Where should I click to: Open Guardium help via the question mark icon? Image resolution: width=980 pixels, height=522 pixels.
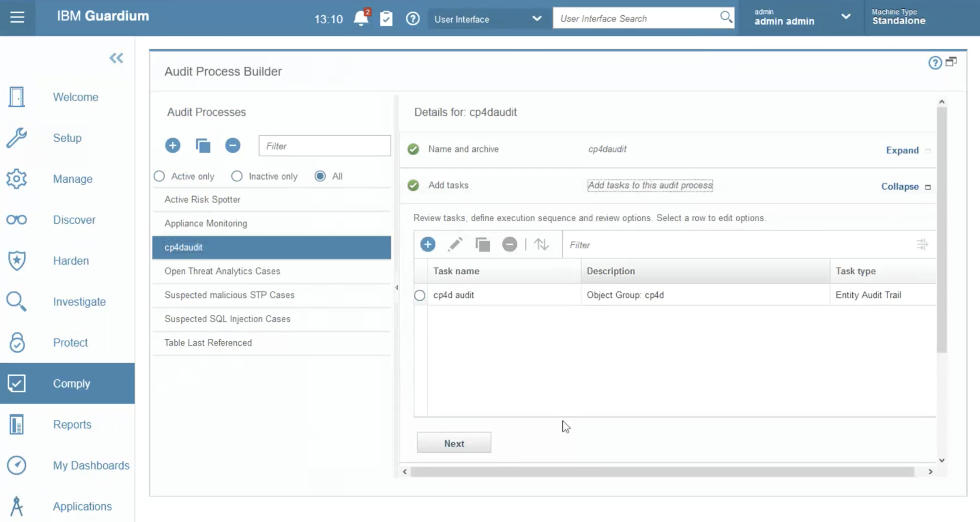click(413, 18)
